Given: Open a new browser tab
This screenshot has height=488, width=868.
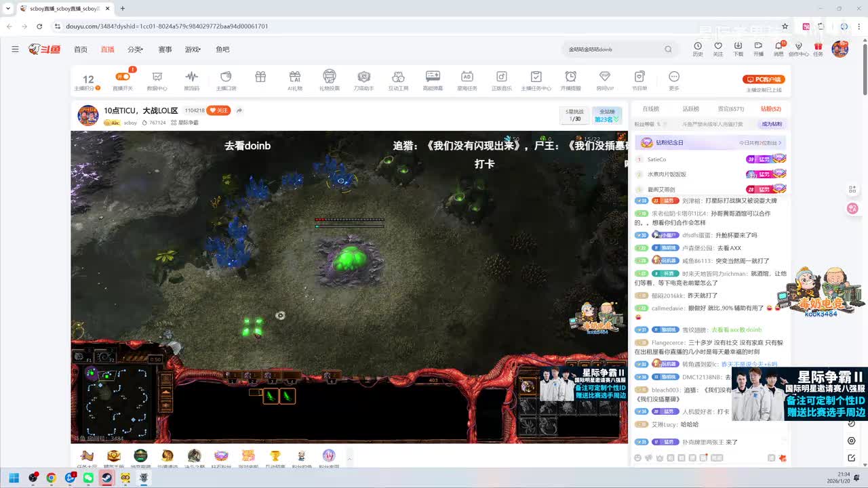Looking at the screenshot, I should tap(123, 9).
